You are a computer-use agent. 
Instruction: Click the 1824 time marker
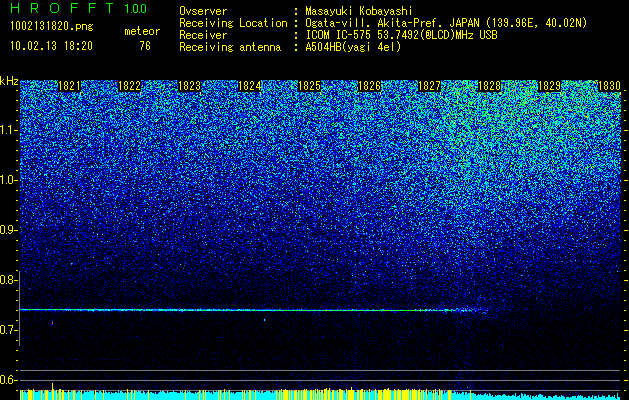click(x=250, y=86)
